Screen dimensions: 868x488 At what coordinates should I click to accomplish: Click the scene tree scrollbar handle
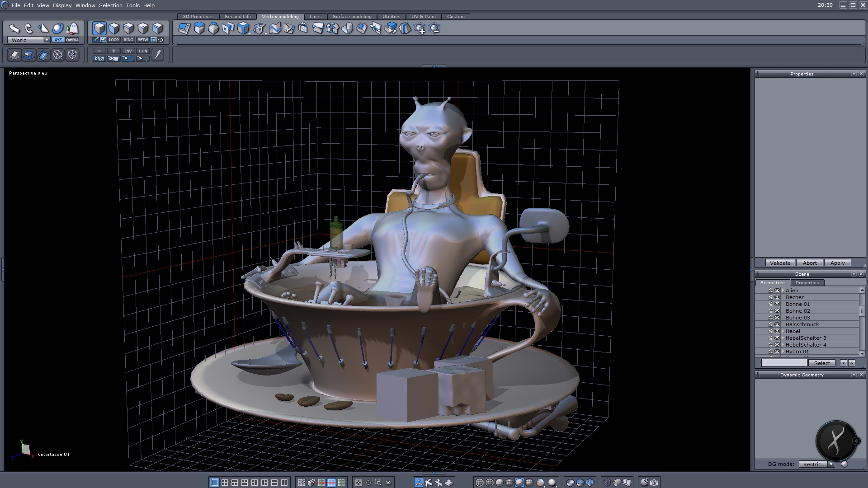862,311
